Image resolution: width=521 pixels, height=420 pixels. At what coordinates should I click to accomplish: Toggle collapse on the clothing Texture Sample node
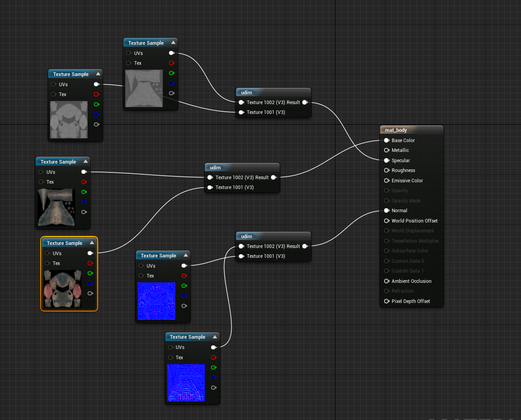click(86, 161)
